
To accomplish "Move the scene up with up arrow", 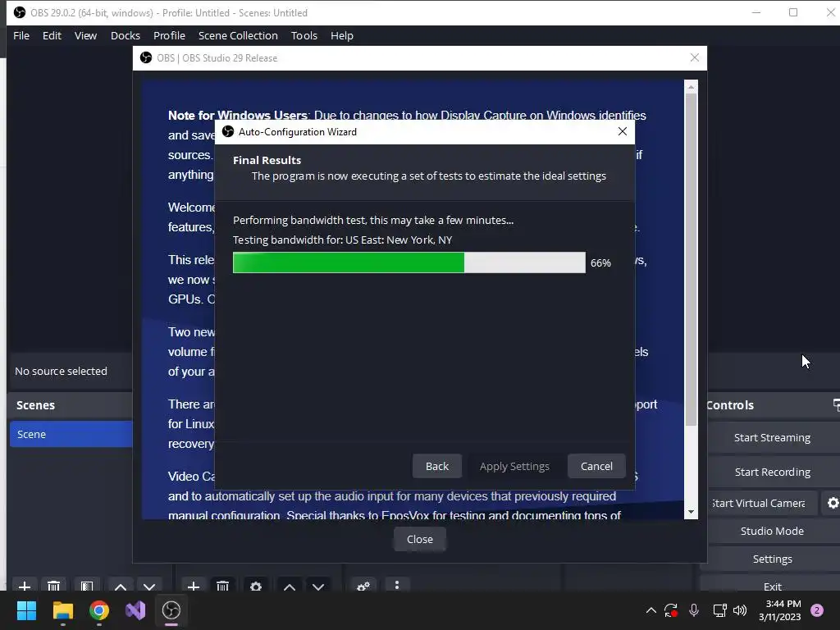I will 121,586.
